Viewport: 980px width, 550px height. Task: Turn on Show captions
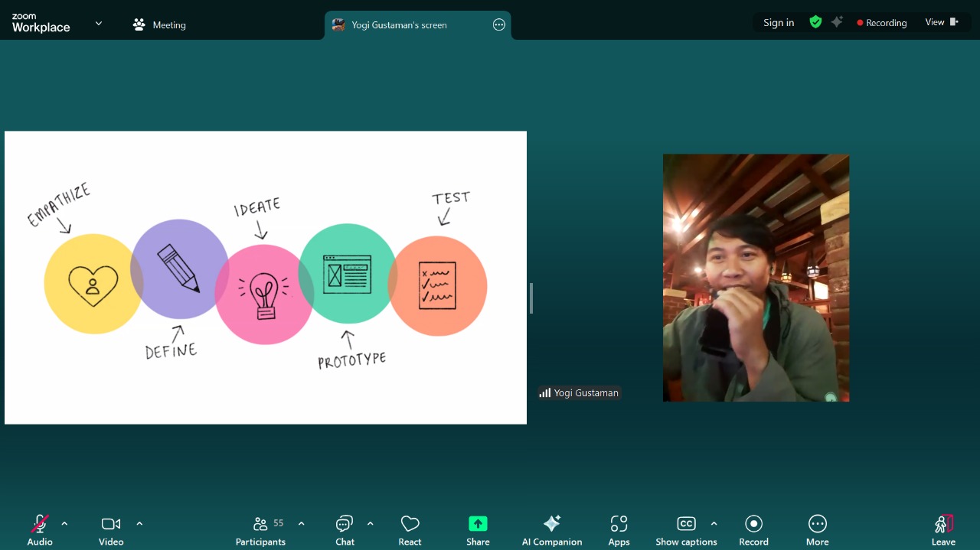[686, 530]
